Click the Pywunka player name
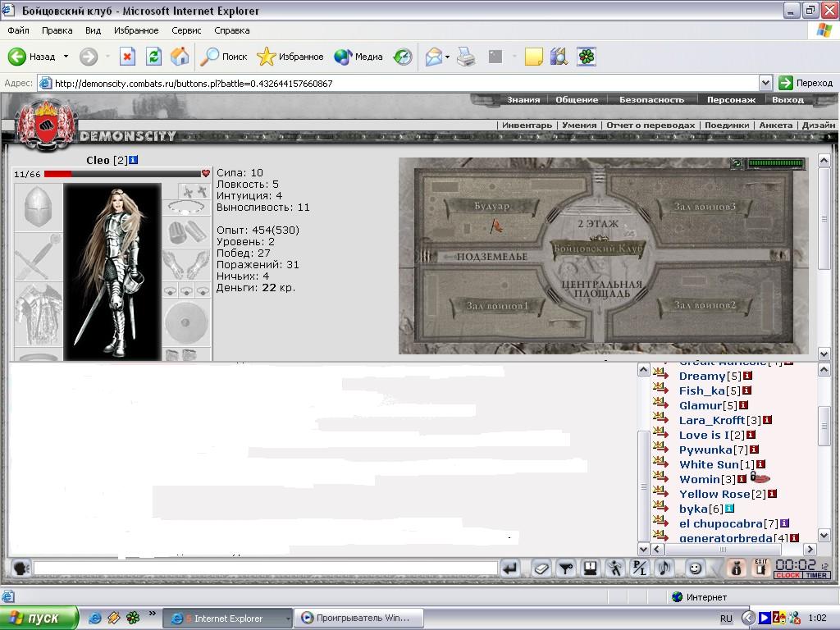840x630 pixels. tap(705, 450)
